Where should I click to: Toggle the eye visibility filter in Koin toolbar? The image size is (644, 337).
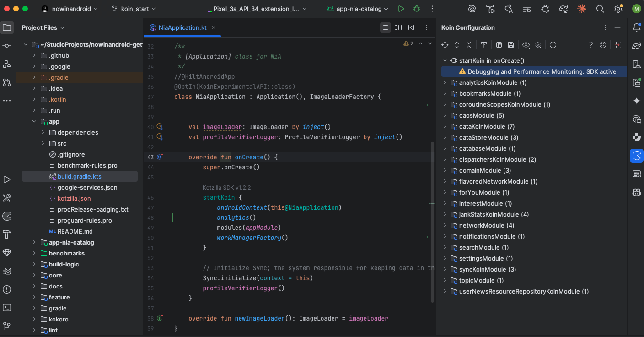point(526,45)
